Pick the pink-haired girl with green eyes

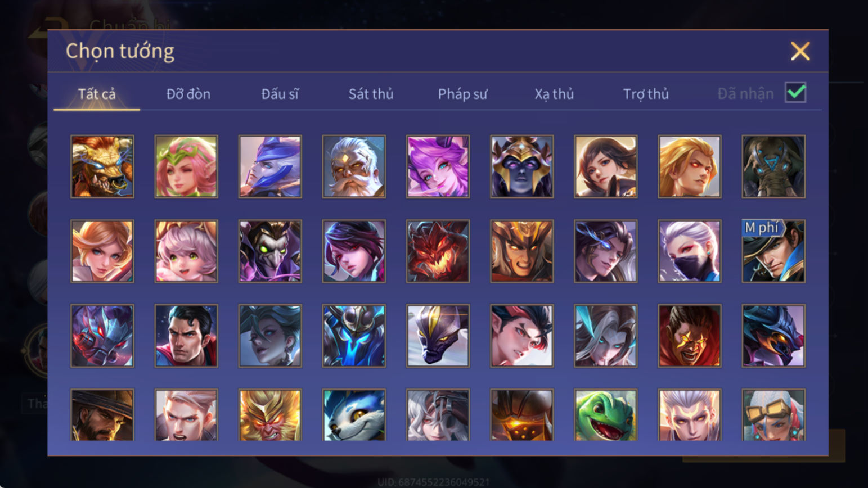tap(186, 251)
